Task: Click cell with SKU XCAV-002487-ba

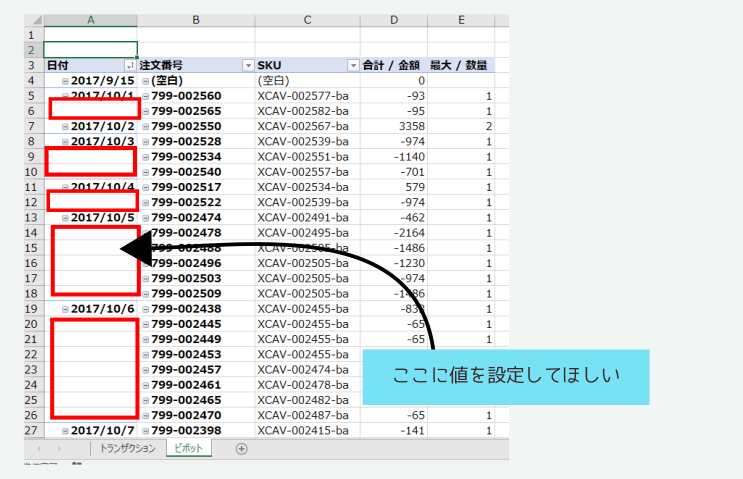Action: [308, 416]
